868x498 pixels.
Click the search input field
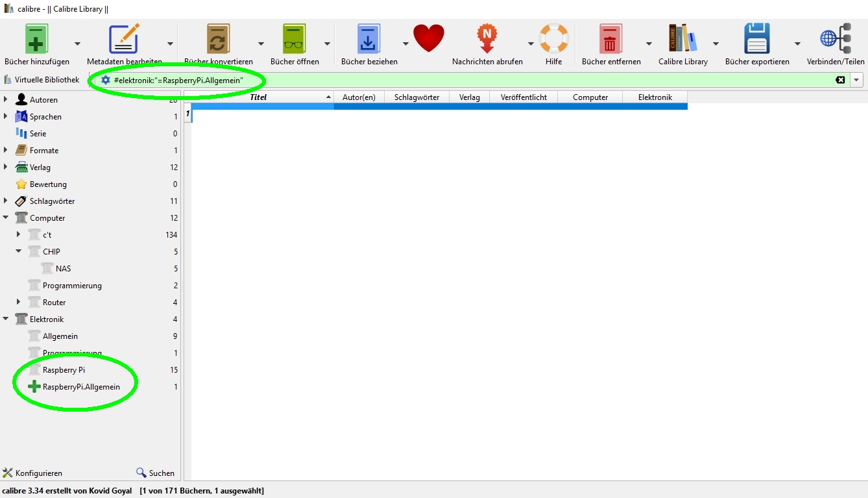[472, 80]
